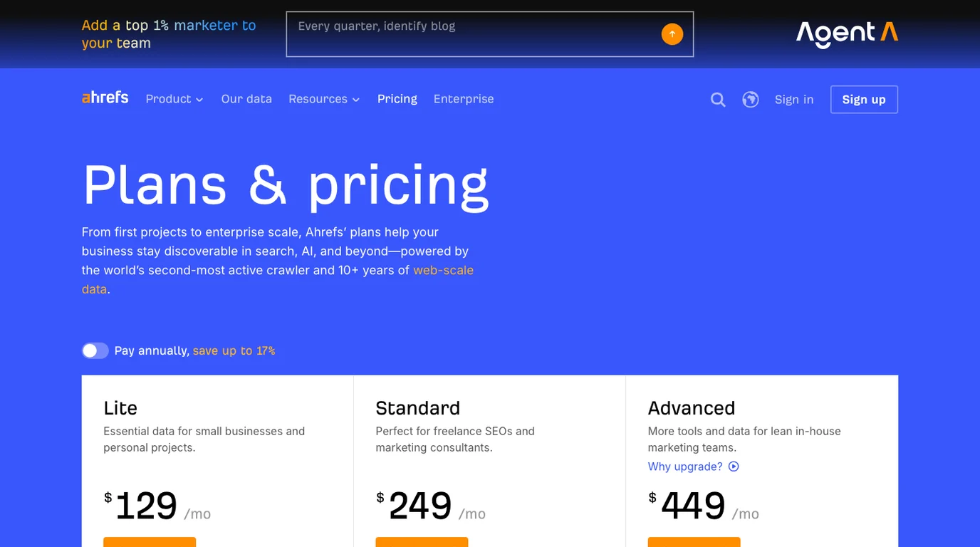Screen dimensions: 980x547
Task: Click the Pay annually label text
Action: [x=152, y=350]
